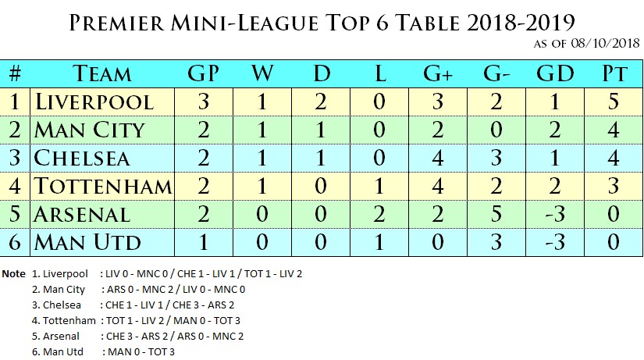Click the Liverpool results note line
The image size is (644, 360).
click(x=167, y=274)
